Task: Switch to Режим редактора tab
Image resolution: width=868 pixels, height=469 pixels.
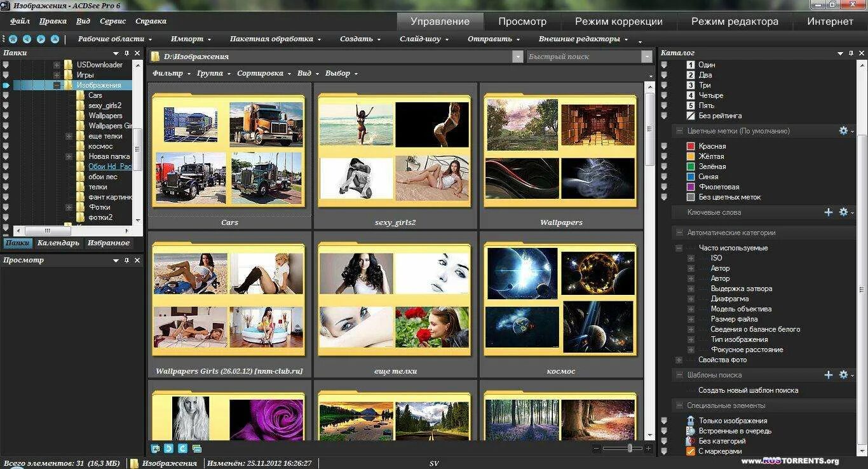Action: pyautogui.click(x=735, y=21)
